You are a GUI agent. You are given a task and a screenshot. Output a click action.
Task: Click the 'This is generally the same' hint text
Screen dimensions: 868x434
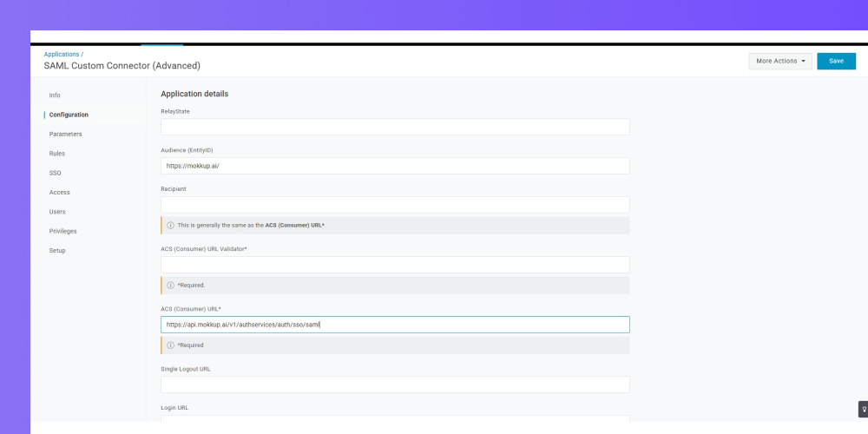251,226
